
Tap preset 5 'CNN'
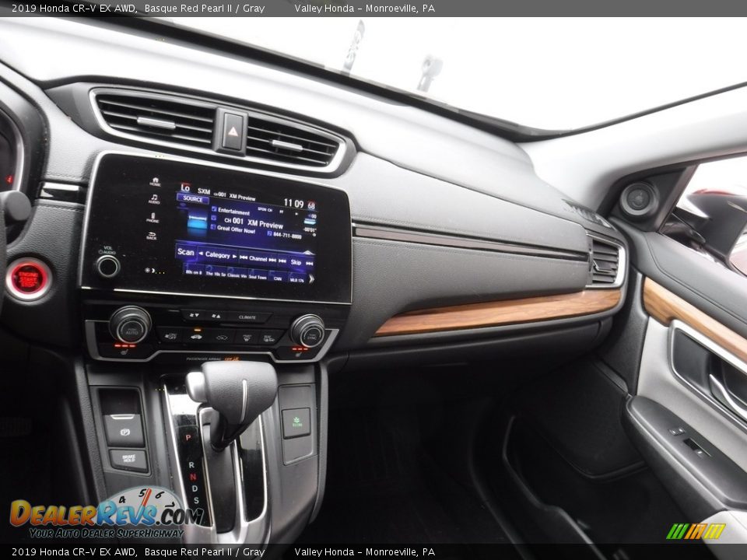pos(278,277)
